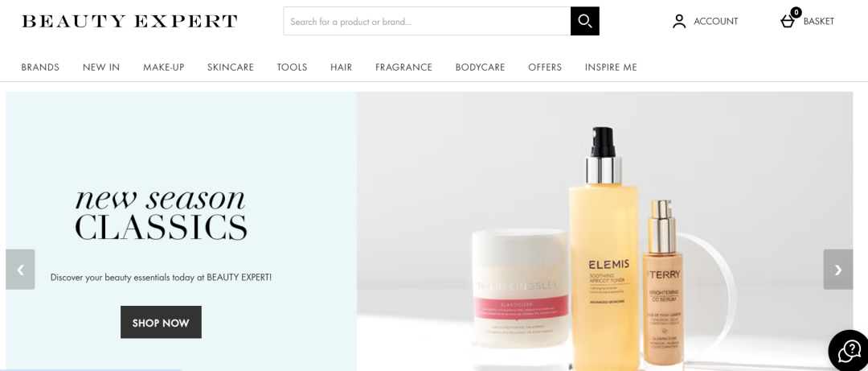Open the Account person icon

[x=678, y=22]
